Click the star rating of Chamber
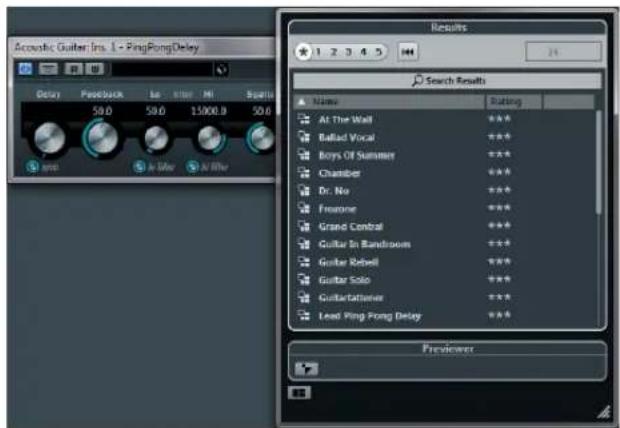620x428 pixels. point(499,172)
